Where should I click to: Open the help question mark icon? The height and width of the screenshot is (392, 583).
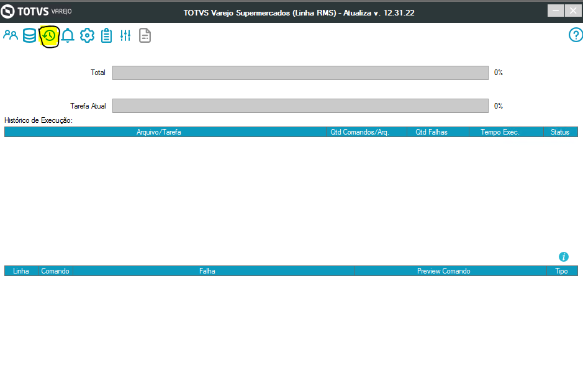pyautogui.click(x=576, y=35)
